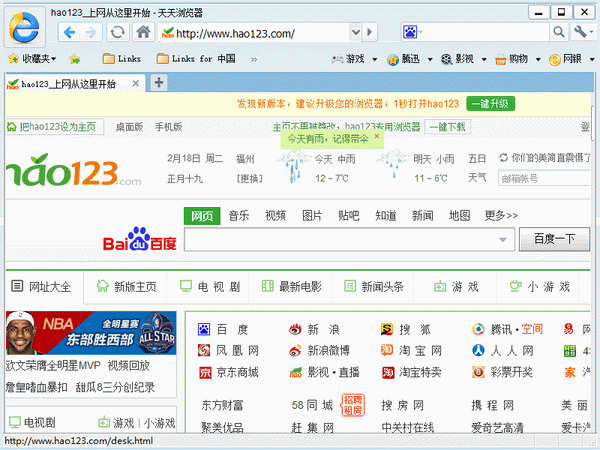Select the 电视剧 navigation tab
Image resolution: width=600 pixels, height=450 pixels.
pos(210,287)
